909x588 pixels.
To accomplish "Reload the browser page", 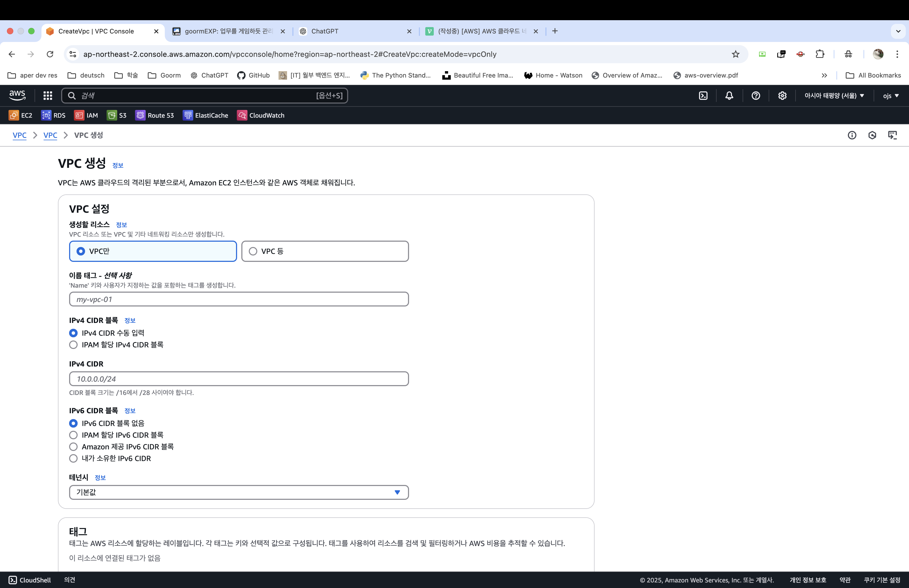I will coord(50,54).
